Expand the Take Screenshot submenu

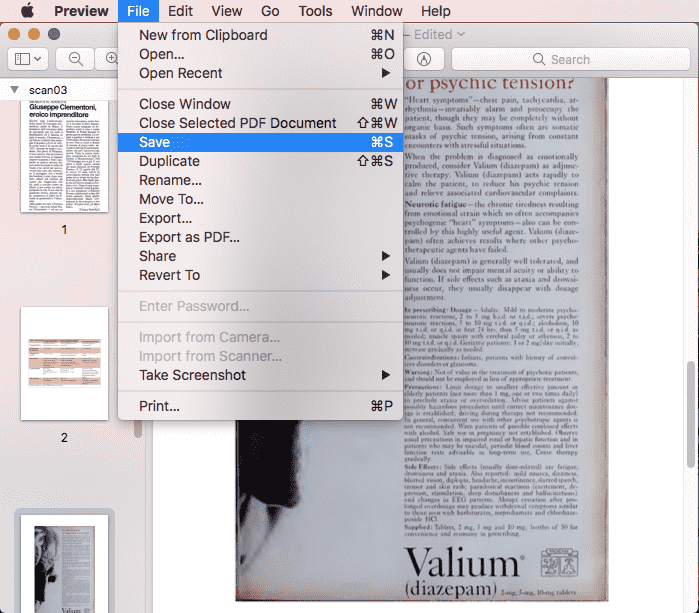click(260, 375)
